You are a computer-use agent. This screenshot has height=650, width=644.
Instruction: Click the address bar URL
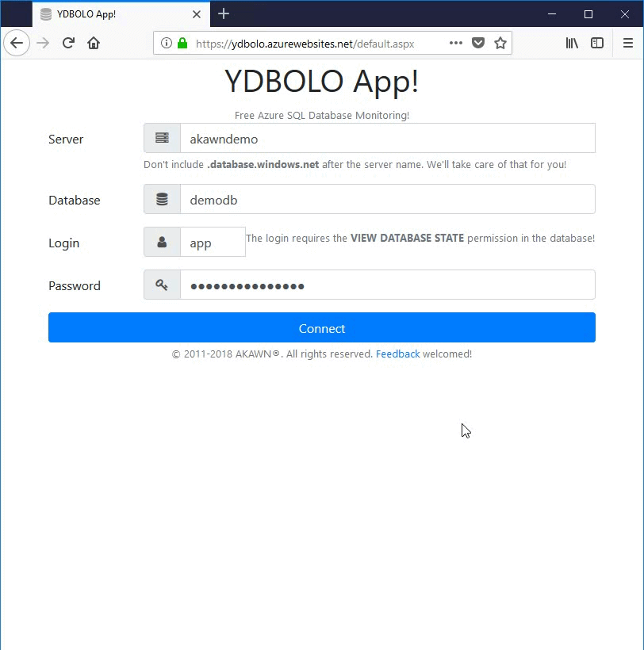pos(305,44)
